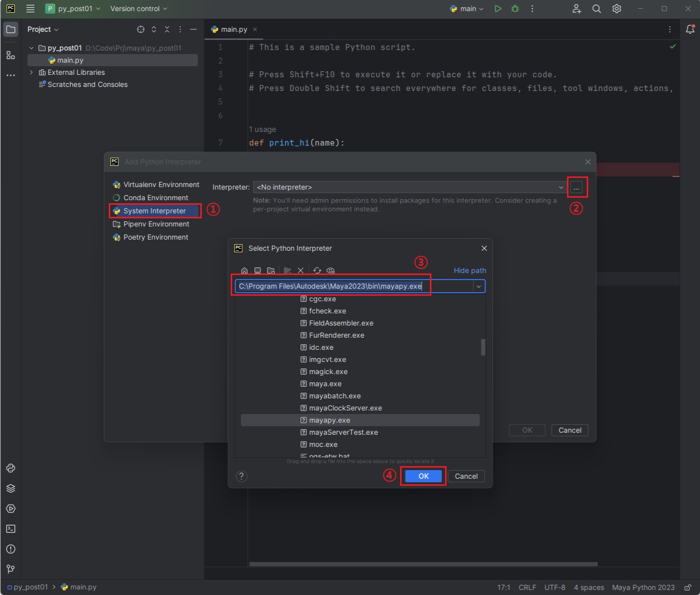
Task: Select Virtualenv Environment option
Action: 156,185
